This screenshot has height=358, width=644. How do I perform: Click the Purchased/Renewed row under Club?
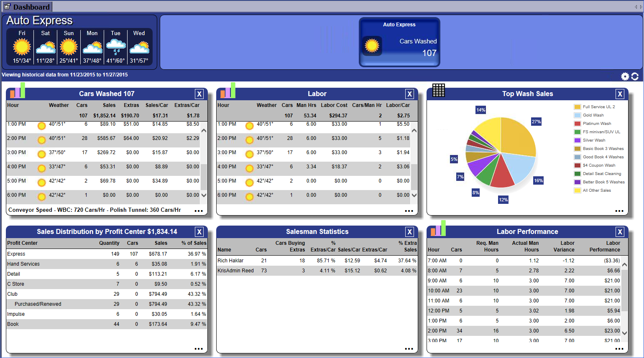click(x=38, y=304)
